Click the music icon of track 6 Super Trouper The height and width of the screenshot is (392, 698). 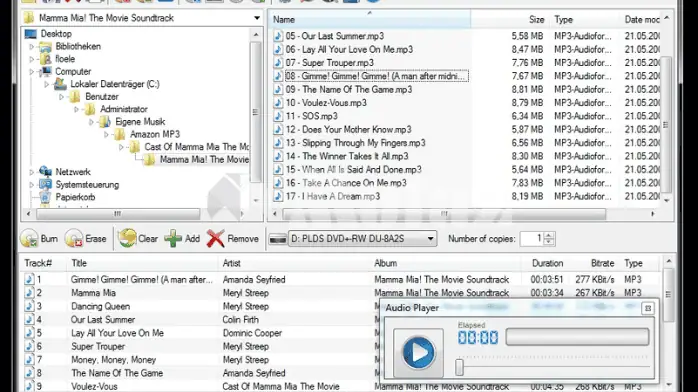(x=29, y=346)
